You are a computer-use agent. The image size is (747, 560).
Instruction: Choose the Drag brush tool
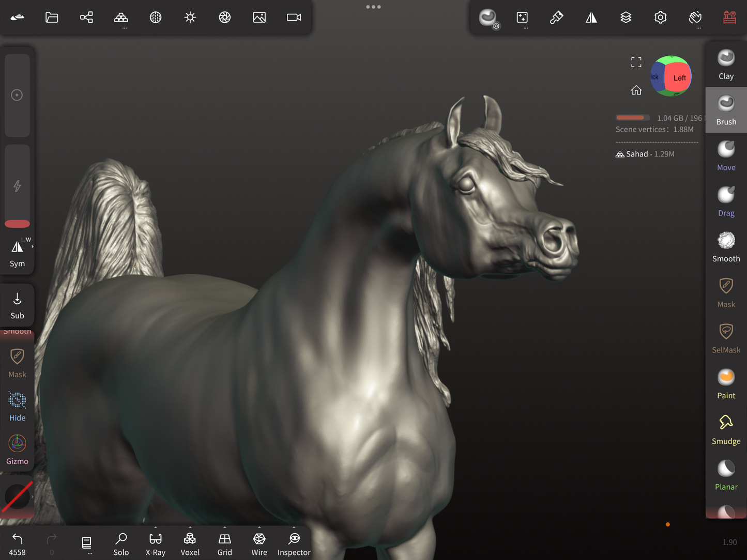726,201
